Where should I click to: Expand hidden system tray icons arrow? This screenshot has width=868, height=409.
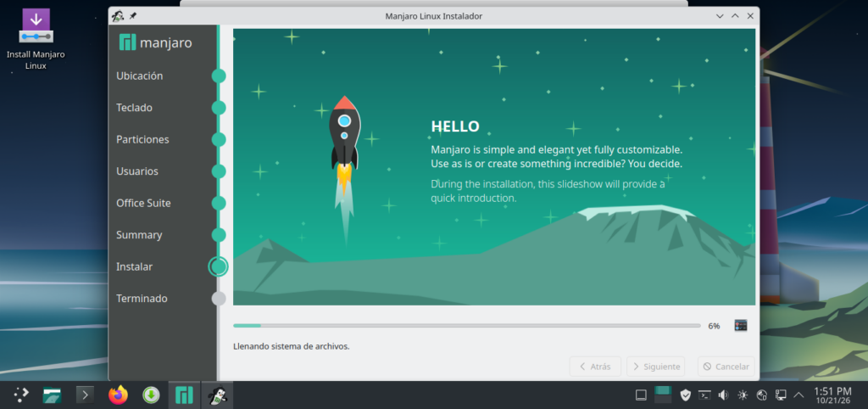pyautogui.click(x=798, y=395)
